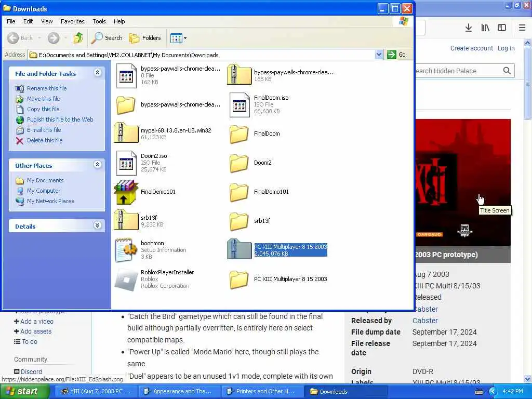
Task: Click Publish this file to the Web
Action: tap(60, 119)
